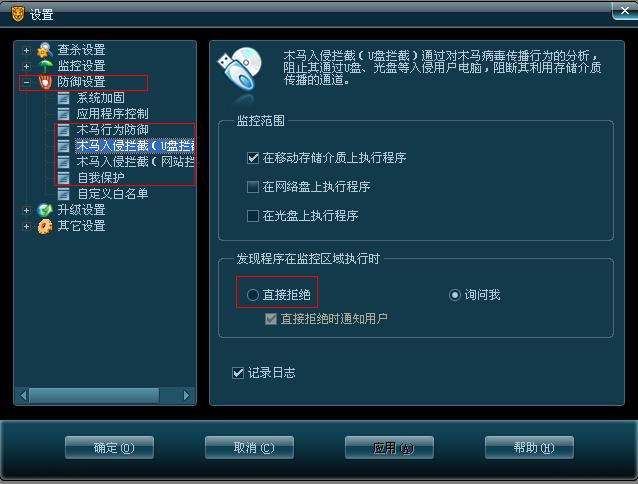Expand the 查杀设置 tree node
Image resolution: width=638 pixels, height=484 pixels.
point(26,50)
